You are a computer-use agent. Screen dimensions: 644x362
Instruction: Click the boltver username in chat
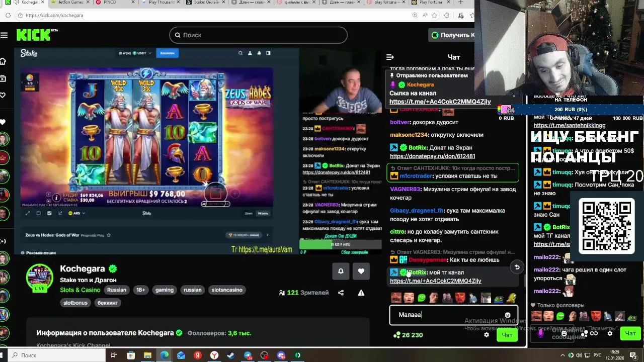[400, 122]
